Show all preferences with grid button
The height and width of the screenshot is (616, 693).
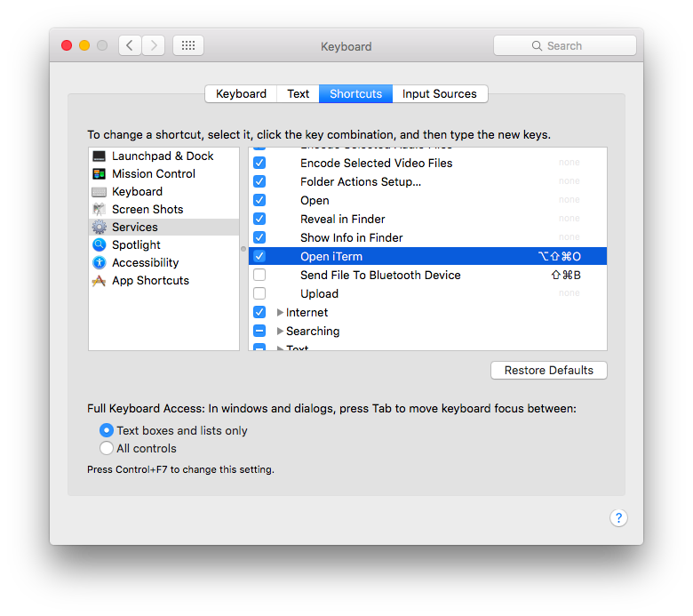(188, 45)
